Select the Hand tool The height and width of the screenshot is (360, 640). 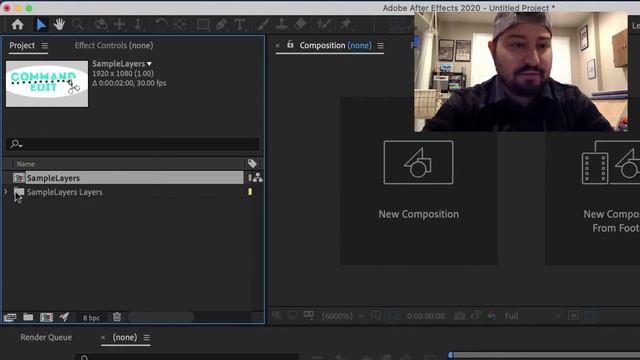point(59,25)
